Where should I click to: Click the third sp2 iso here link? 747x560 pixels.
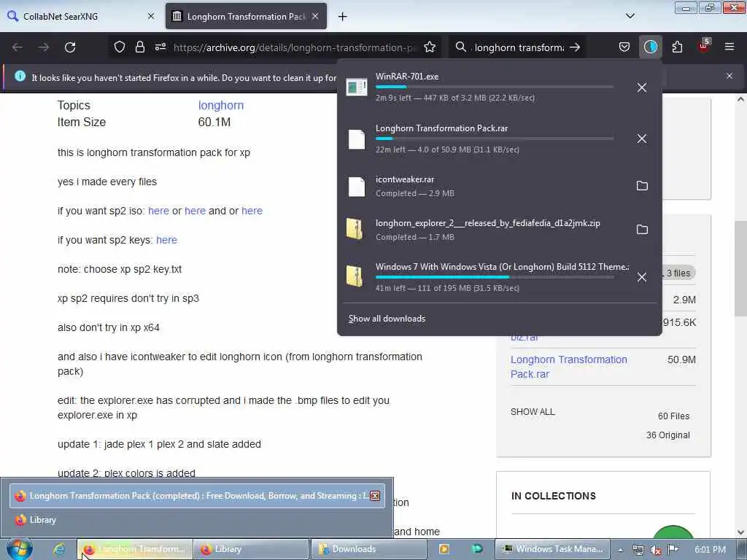pyautogui.click(x=252, y=211)
